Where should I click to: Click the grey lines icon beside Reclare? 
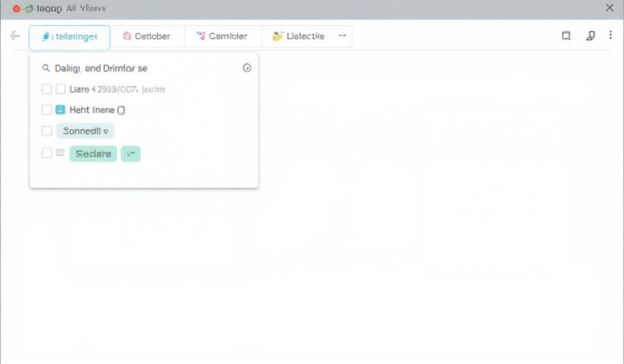click(x=60, y=153)
